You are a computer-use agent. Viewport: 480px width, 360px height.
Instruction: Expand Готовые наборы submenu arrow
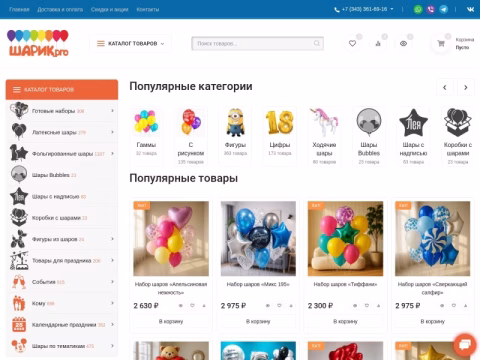click(x=112, y=110)
